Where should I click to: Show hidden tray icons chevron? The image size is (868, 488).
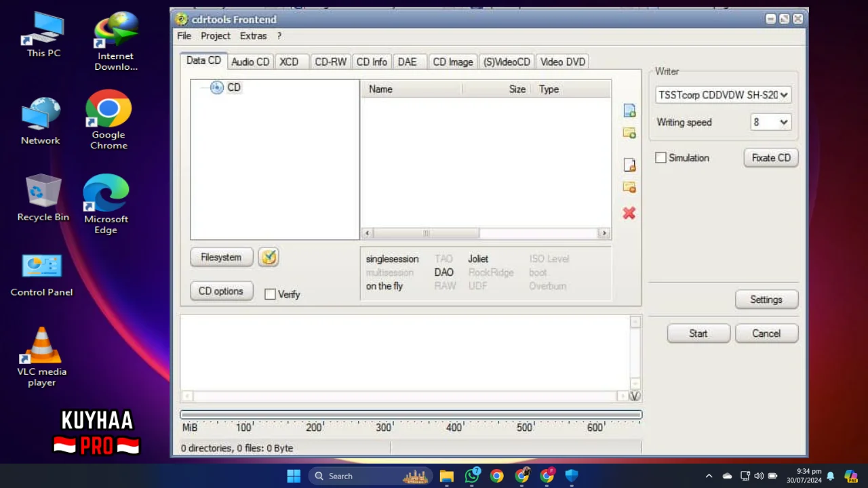[709, 476]
